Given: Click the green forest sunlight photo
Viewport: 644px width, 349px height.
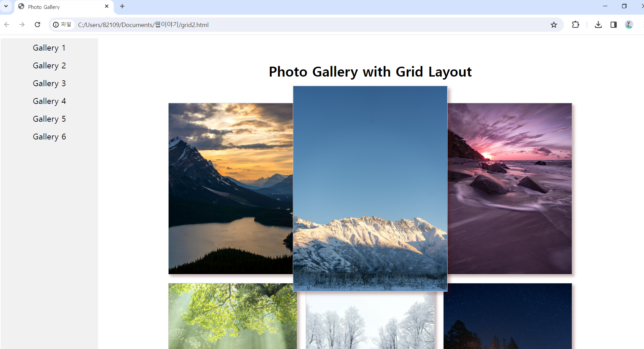Looking at the screenshot, I should point(233,316).
